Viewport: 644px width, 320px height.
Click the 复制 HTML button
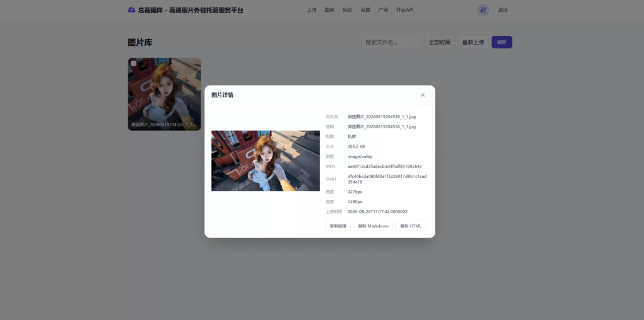pos(411,226)
